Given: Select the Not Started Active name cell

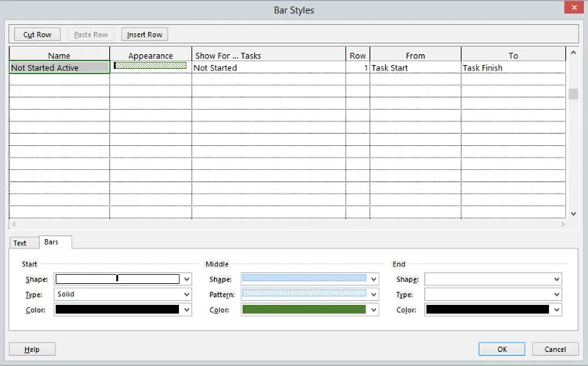Looking at the screenshot, I should pyautogui.click(x=60, y=67).
